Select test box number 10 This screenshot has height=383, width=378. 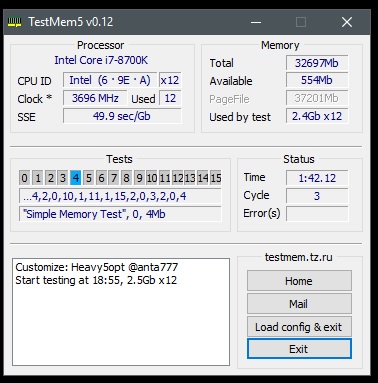[x=152, y=178]
